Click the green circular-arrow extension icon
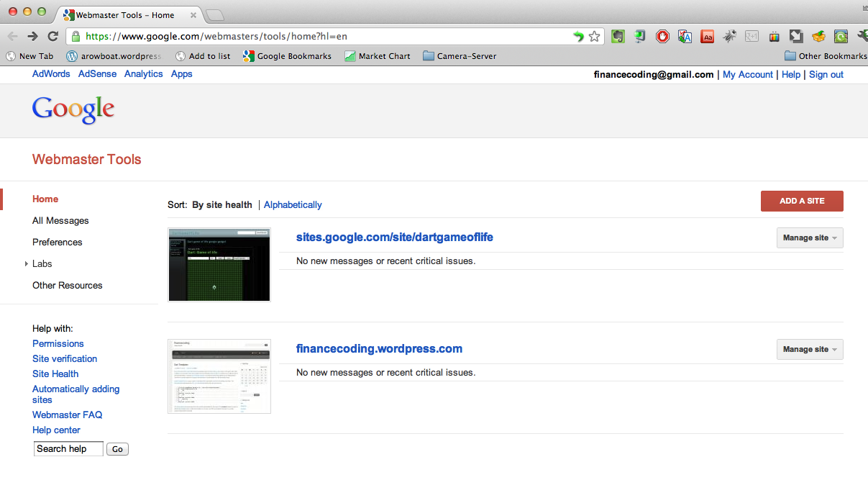 click(841, 36)
